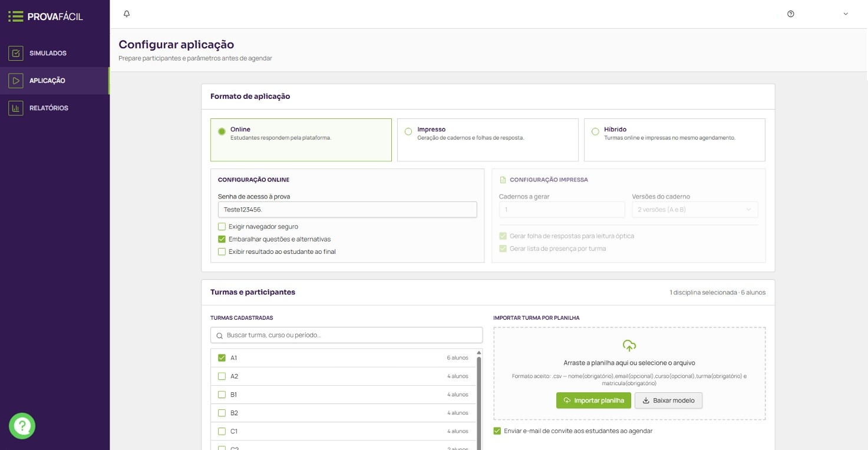Open the notifications bell
This screenshot has width=868, height=450.
click(127, 14)
